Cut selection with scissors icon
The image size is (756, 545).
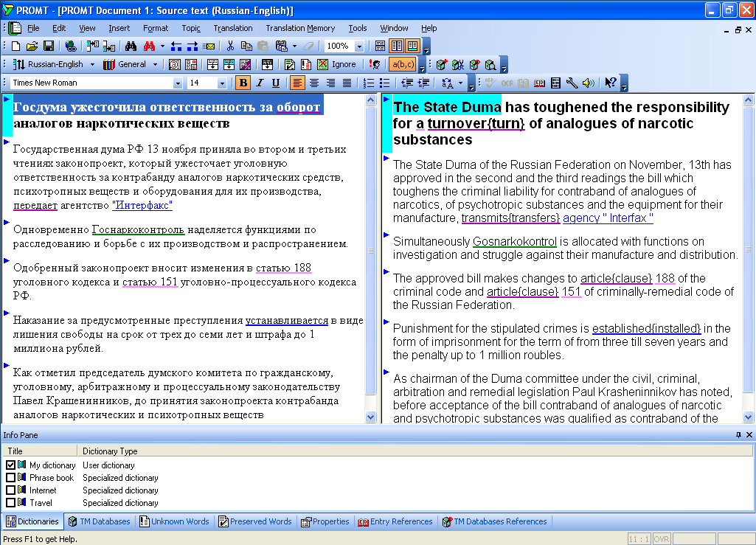[230, 46]
